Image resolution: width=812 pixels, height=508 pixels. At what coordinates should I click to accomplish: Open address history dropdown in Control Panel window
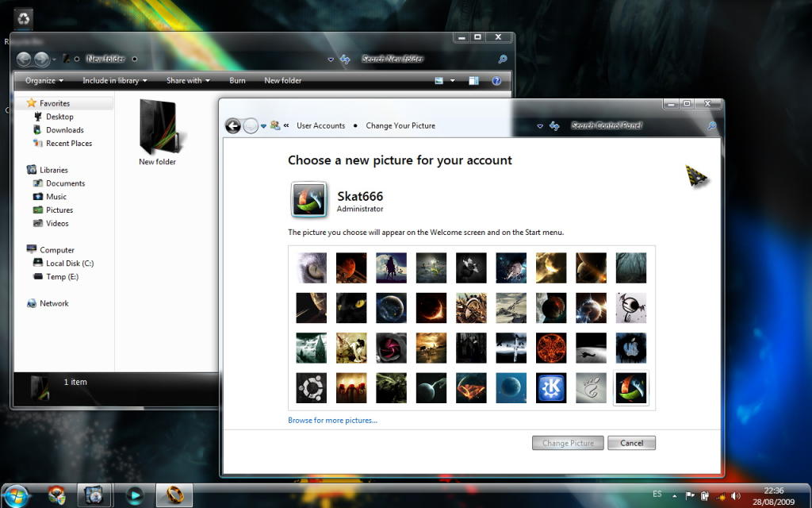(x=540, y=126)
